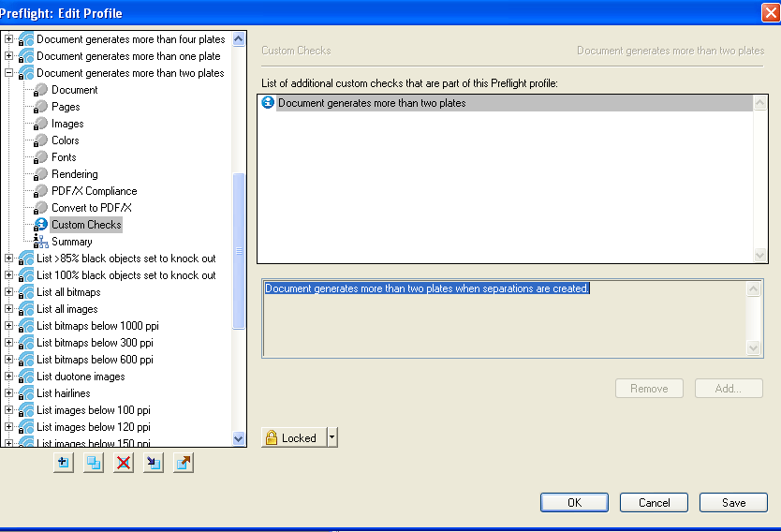Screen dimensions: 781x532
Task: Click the export profile icon
Action: (184, 463)
